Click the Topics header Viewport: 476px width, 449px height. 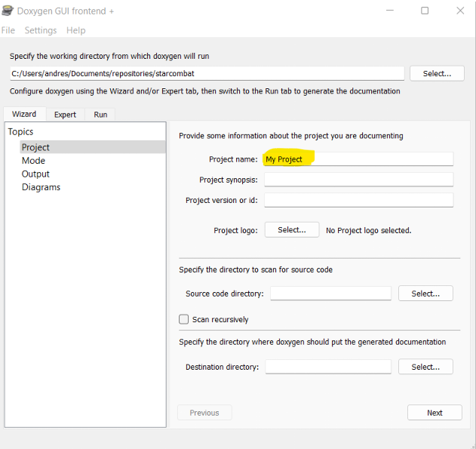[20, 132]
